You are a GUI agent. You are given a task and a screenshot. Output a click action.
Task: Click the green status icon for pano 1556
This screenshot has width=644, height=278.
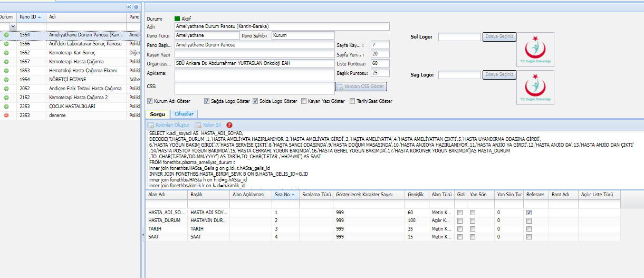click(x=6, y=44)
